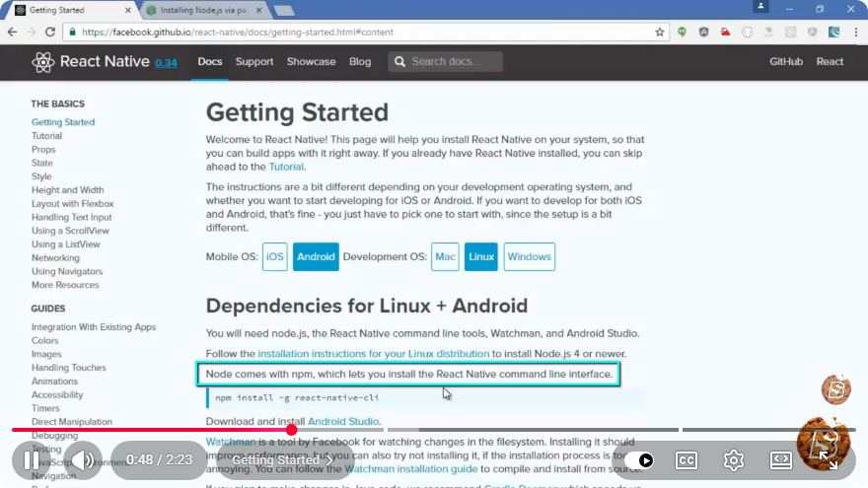Mute the video volume
Screen dimensions: 868x488
(x=83, y=459)
